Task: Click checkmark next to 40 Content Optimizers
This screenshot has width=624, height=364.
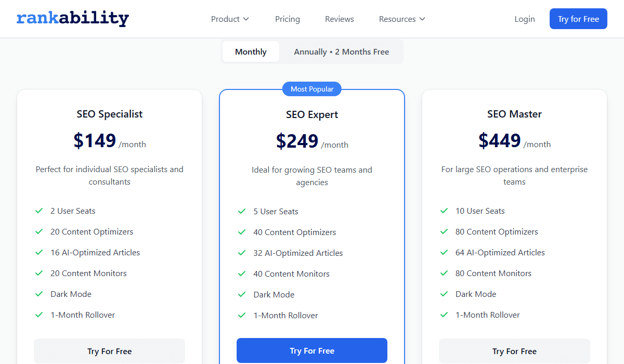Action: (x=242, y=232)
